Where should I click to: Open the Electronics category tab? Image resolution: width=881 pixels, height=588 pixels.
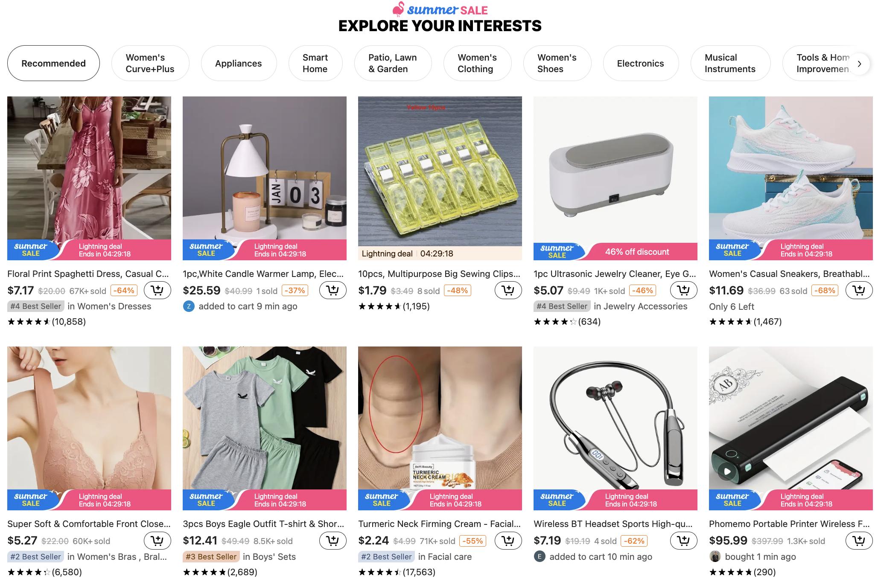pyautogui.click(x=640, y=63)
